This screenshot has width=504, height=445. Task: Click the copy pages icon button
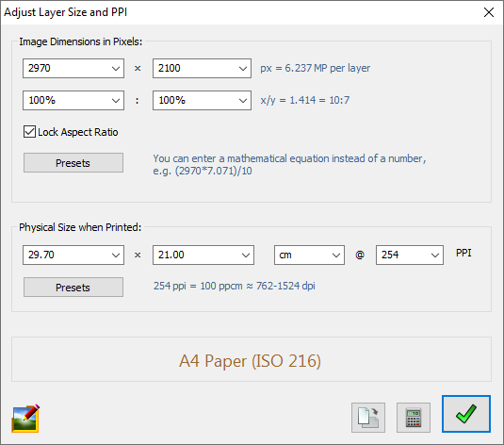pyautogui.click(x=368, y=418)
